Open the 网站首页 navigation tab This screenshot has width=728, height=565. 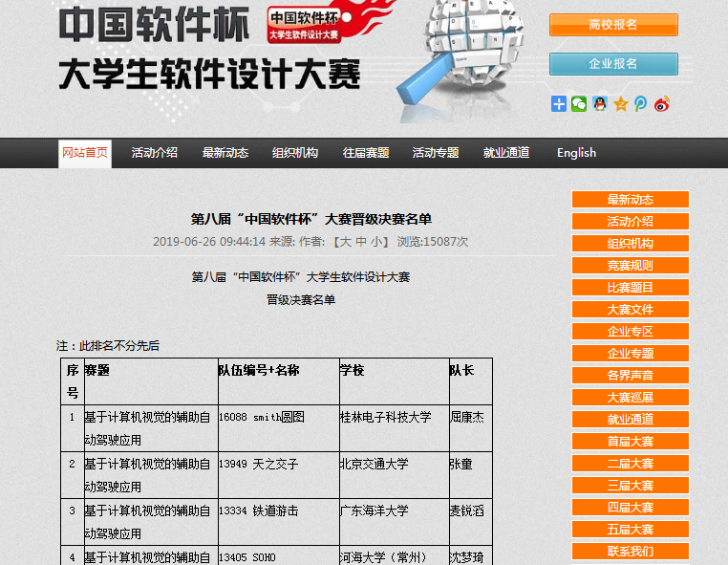tap(85, 153)
